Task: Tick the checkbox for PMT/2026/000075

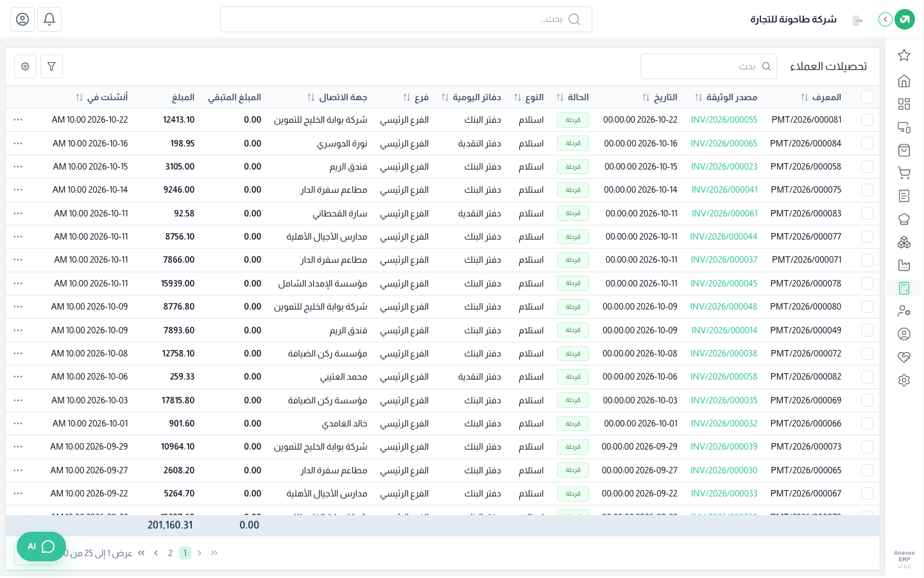Action: [867, 190]
